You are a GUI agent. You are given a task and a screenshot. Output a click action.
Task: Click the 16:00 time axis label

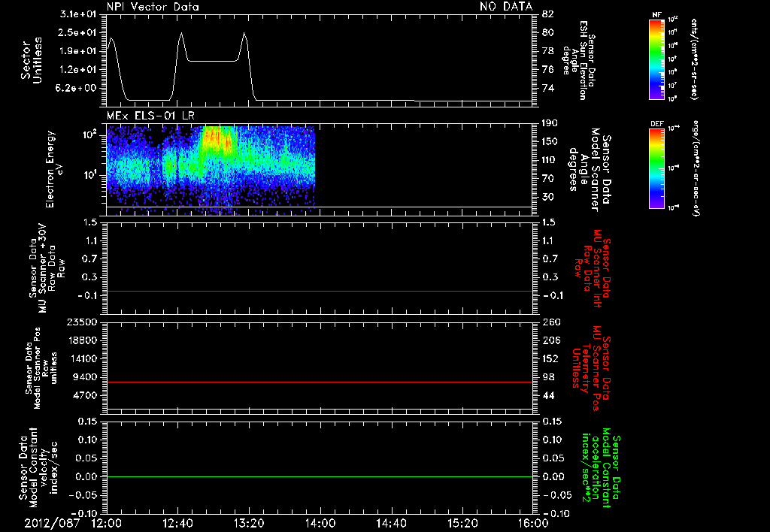click(533, 523)
